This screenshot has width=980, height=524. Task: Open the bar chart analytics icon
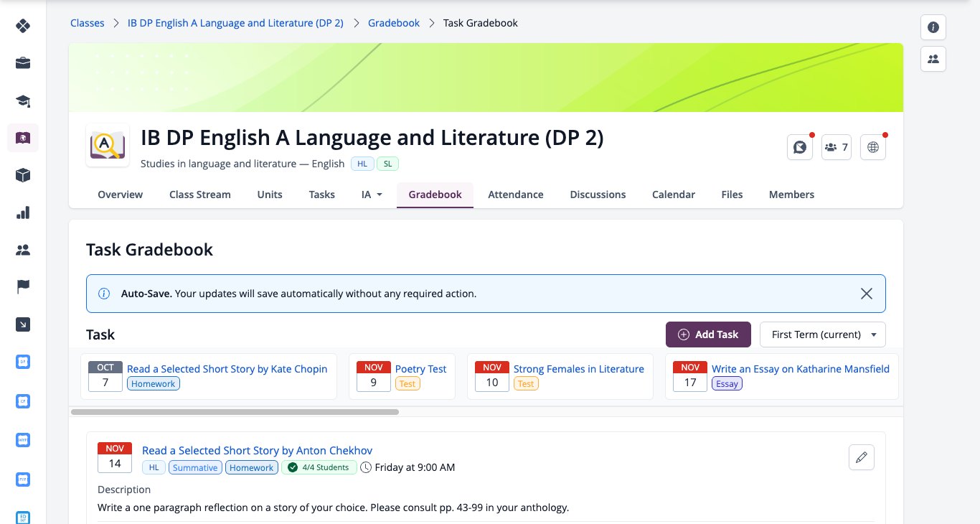23,212
